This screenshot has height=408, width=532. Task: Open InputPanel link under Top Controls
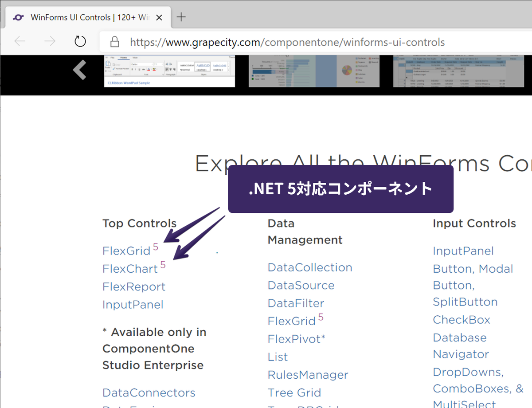133,305
